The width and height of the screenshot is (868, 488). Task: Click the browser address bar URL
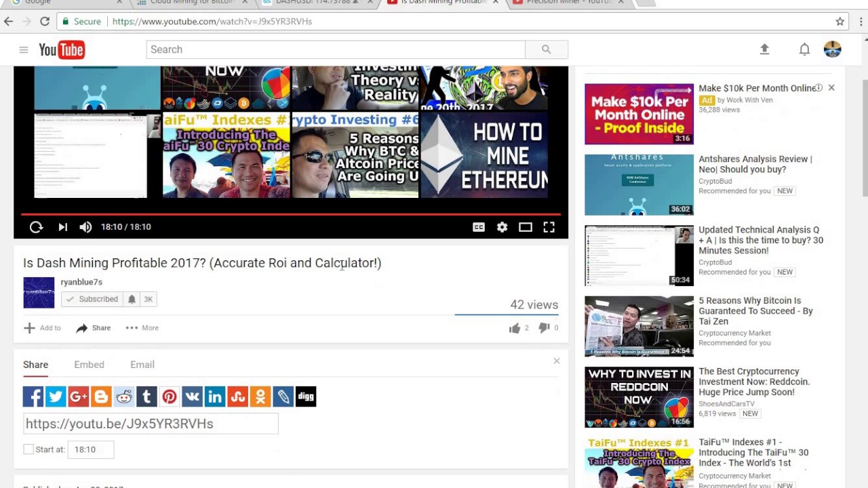pos(212,22)
